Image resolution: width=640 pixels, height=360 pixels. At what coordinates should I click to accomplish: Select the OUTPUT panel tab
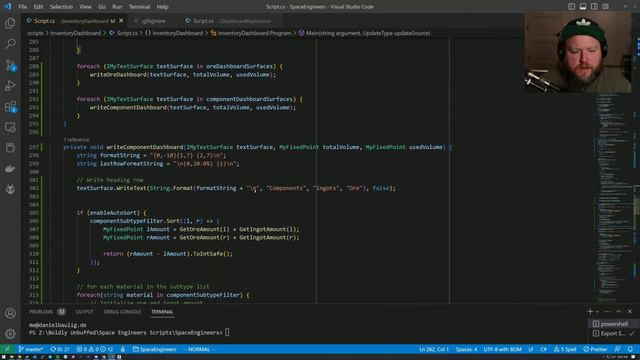coord(84,312)
